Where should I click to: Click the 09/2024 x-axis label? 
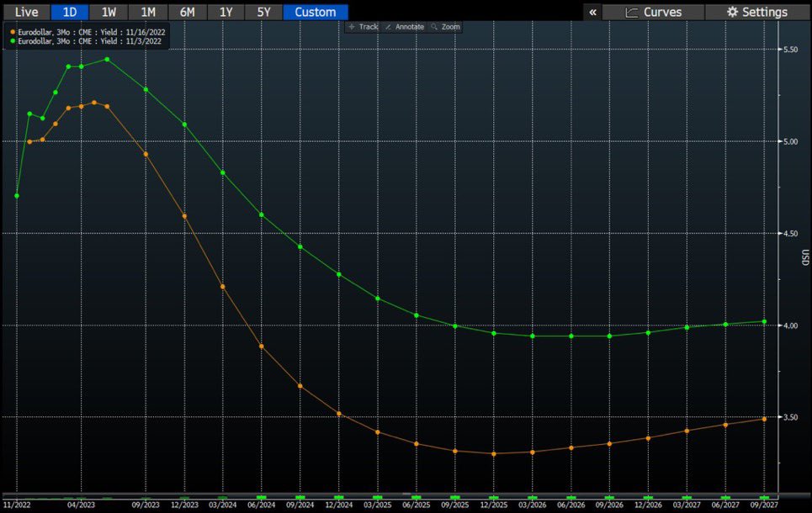tap(300, 505)
